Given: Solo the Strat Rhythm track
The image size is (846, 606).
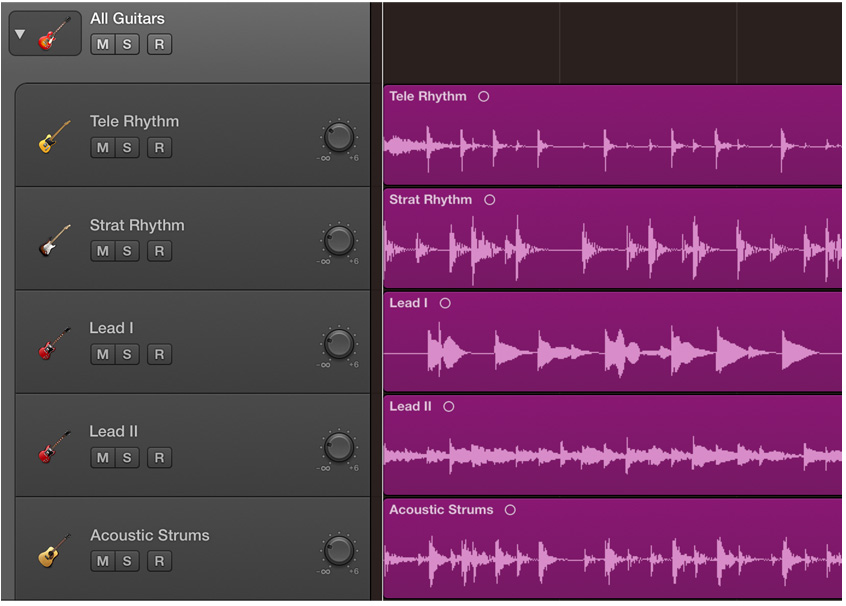Looking at the screenshot, I should (x=127, y=251).
